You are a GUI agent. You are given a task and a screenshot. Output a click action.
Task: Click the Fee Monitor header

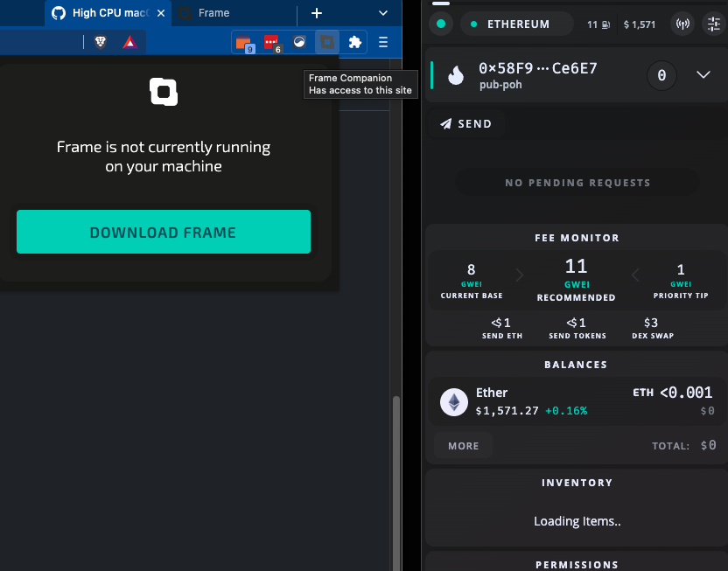tap(577, 238)
